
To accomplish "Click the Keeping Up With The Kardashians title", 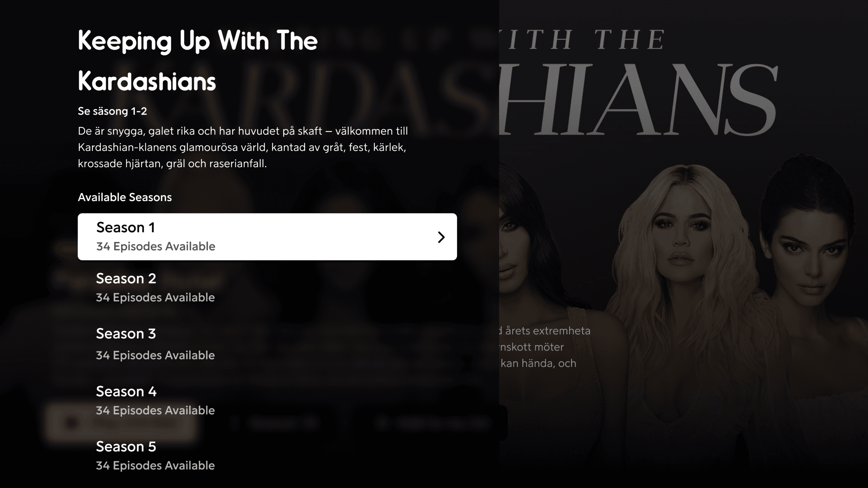I will pos(198,60).
